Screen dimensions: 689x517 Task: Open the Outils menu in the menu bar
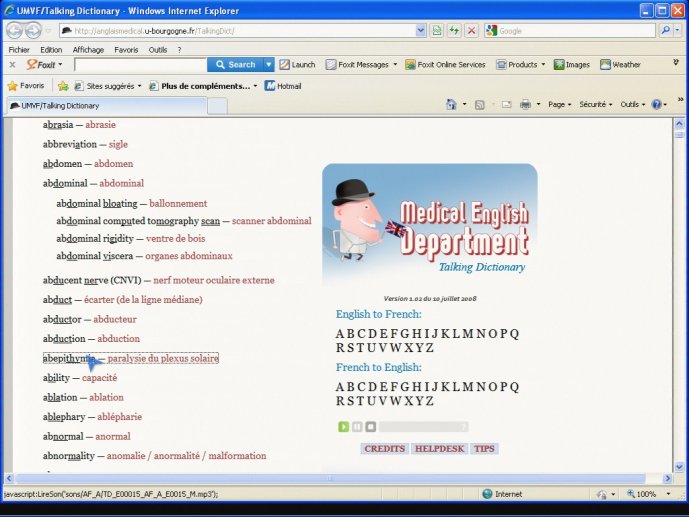click(x=158, y=50)
